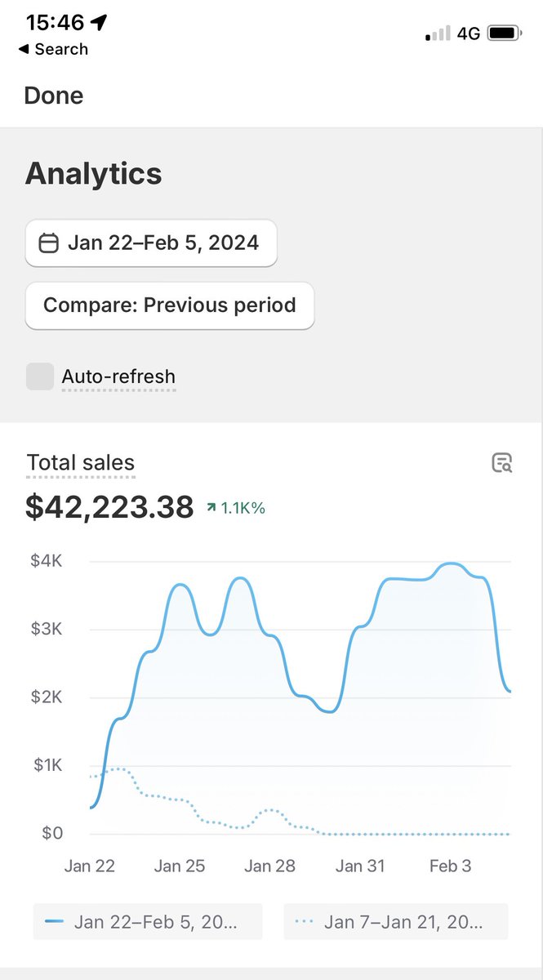Tap the Auto-refresh label text

coord(118,376)
